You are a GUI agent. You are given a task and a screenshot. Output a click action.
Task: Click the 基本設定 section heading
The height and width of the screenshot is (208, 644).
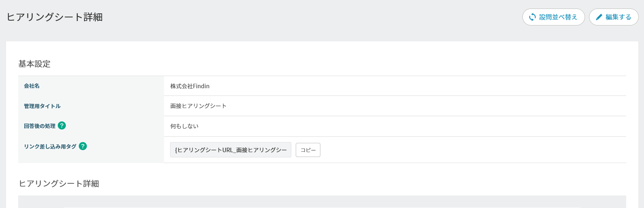[34, 64]
